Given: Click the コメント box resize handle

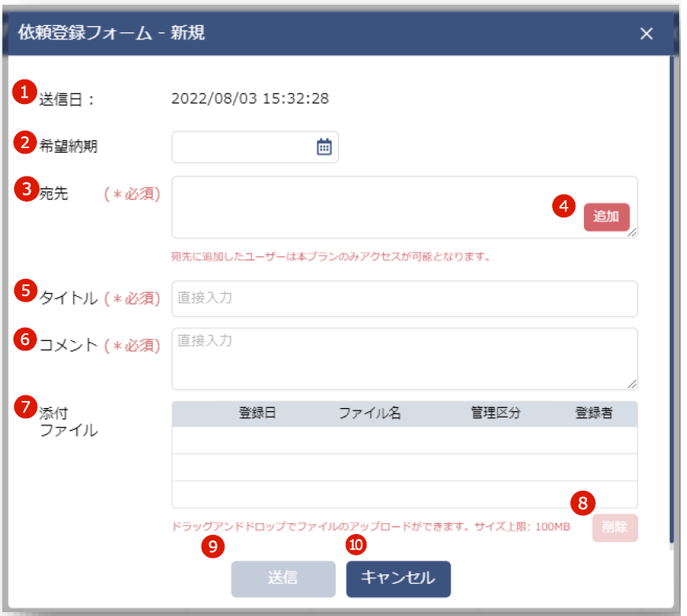Looking at the screenshot, I should tap(633, 385).
